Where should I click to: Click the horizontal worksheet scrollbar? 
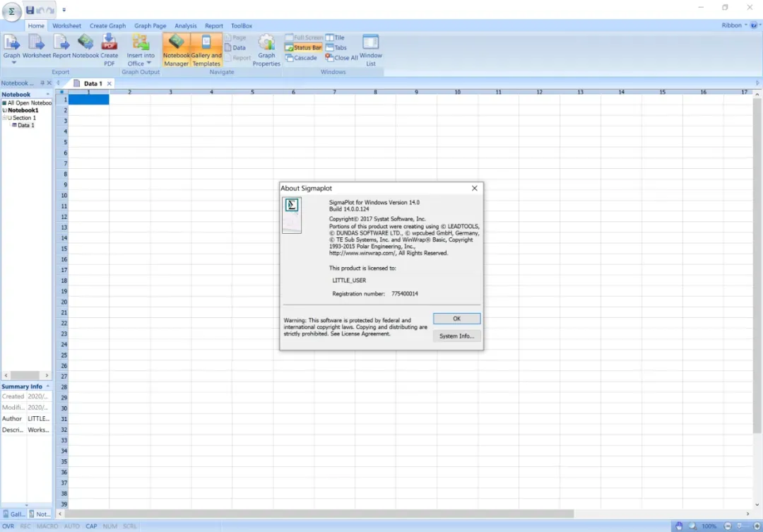coord(319,514)
